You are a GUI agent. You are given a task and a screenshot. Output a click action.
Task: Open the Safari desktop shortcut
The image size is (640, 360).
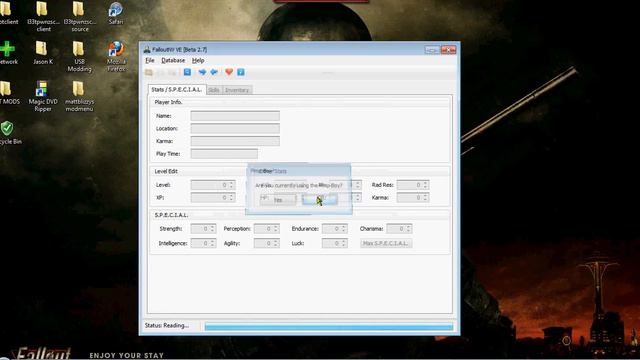pos(116,13)
